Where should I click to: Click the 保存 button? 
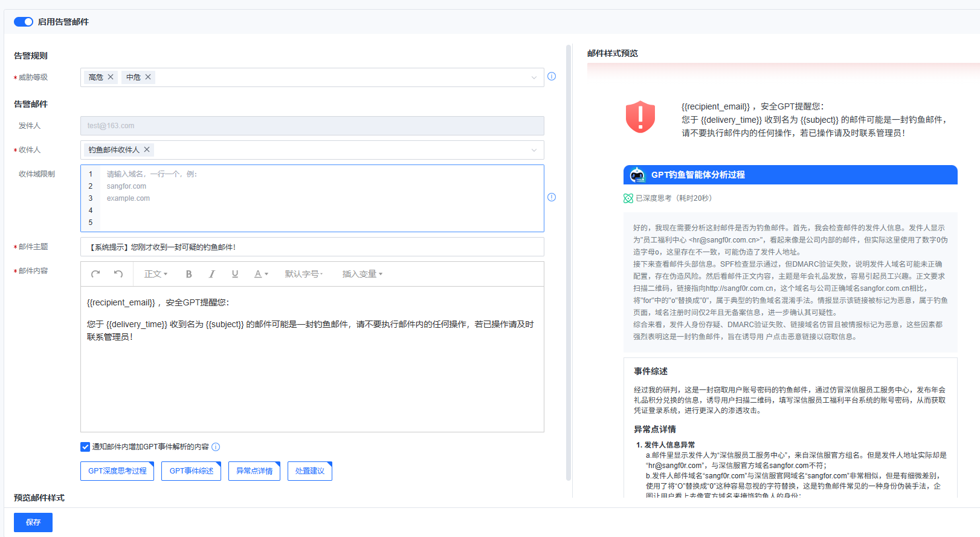pos(33,522)
